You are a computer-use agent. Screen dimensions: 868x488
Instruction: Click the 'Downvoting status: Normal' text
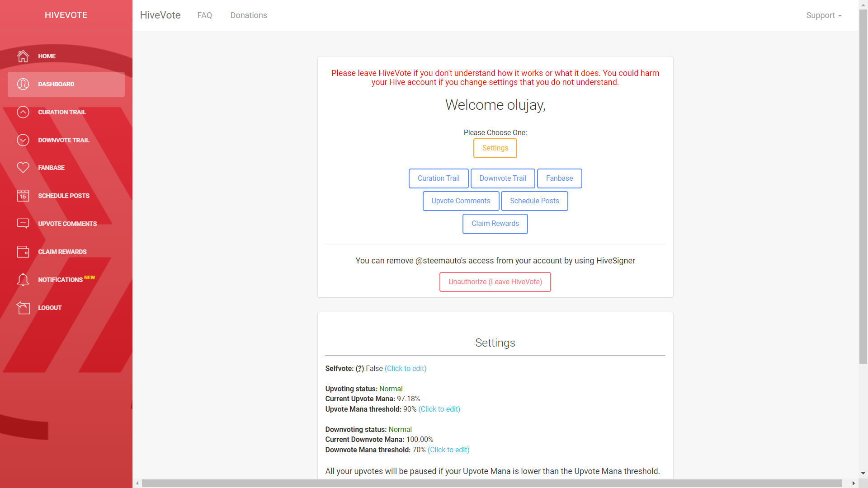368,430
